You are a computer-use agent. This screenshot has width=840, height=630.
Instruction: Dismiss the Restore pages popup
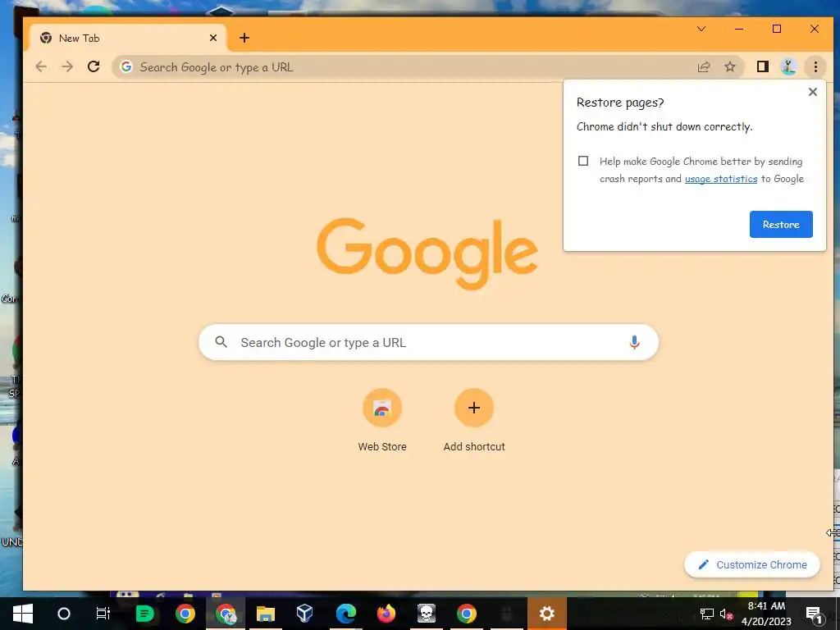[x=813, y=92]
